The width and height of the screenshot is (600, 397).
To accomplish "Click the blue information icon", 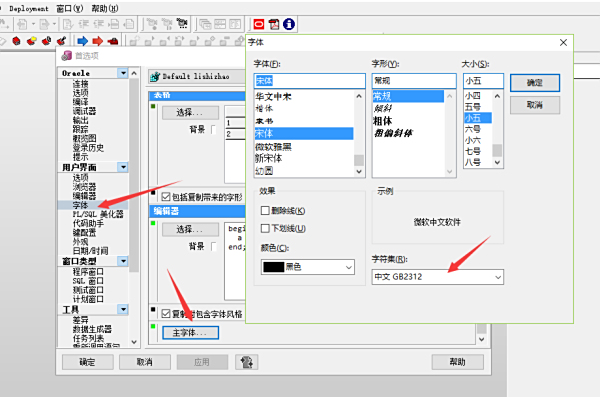I will [289, 25].
